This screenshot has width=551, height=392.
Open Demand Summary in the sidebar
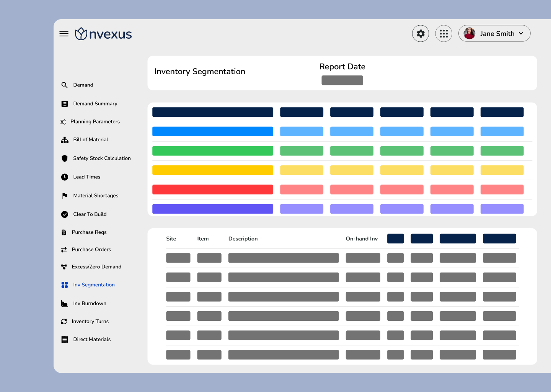[x=95, y=104]
